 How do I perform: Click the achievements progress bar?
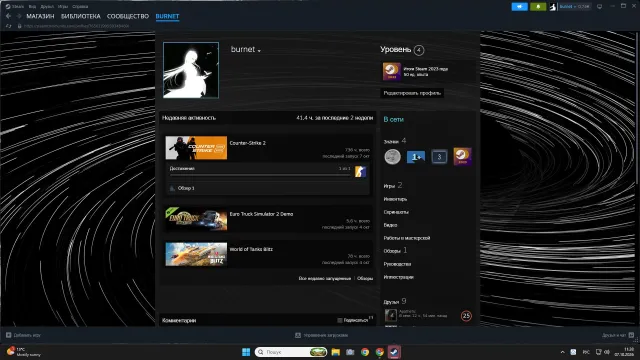coord(260,175)
